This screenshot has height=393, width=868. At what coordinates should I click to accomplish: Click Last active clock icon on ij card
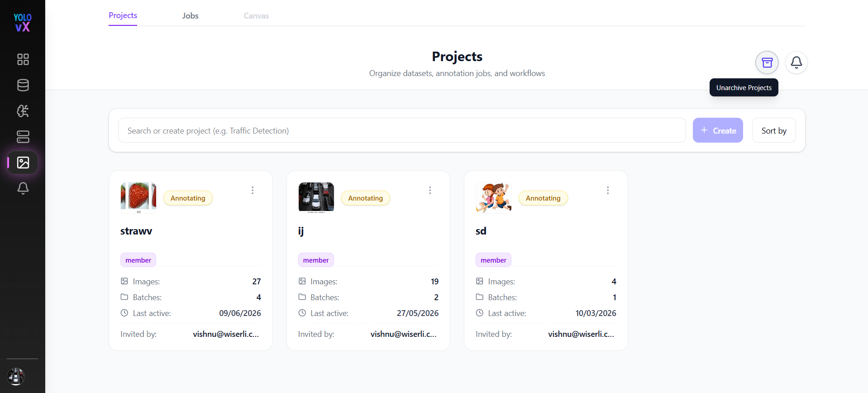pos(302,313)
